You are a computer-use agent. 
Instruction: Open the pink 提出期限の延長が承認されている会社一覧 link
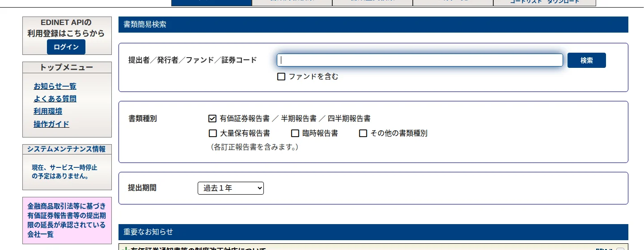pyautogui.click(x=67, y=220)
